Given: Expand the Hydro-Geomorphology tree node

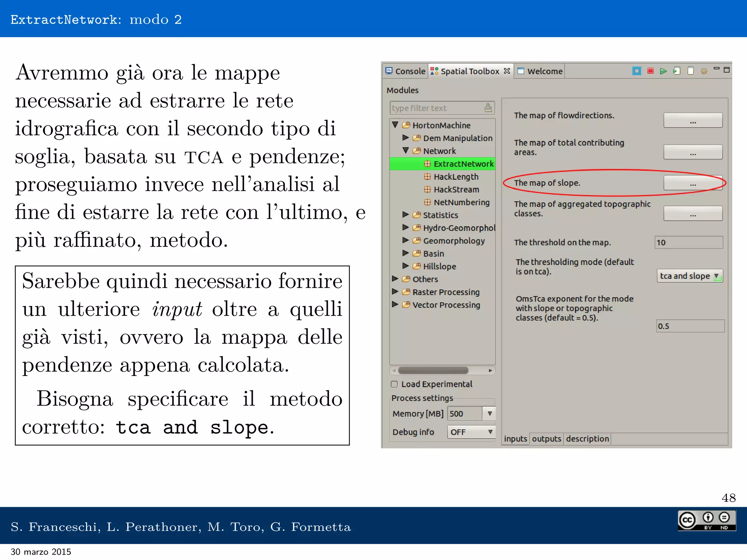Looking at the screenshot, I should tap(405, 227).
